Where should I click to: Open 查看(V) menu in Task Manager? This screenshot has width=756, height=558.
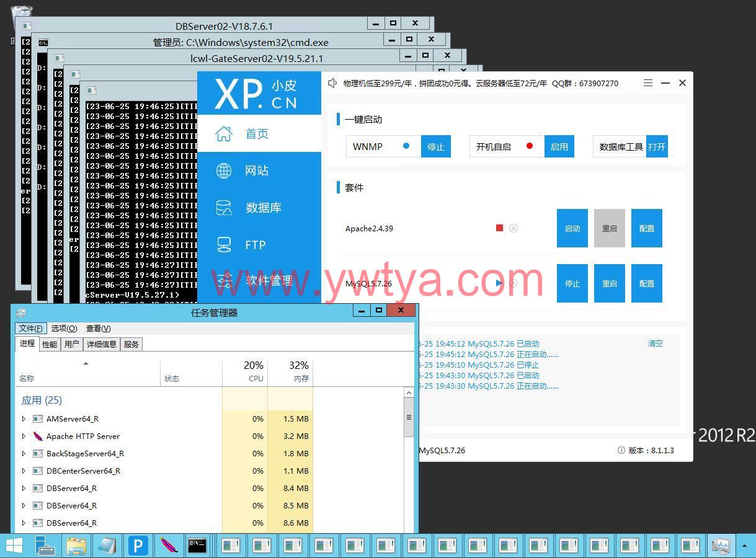click(98, 328)
